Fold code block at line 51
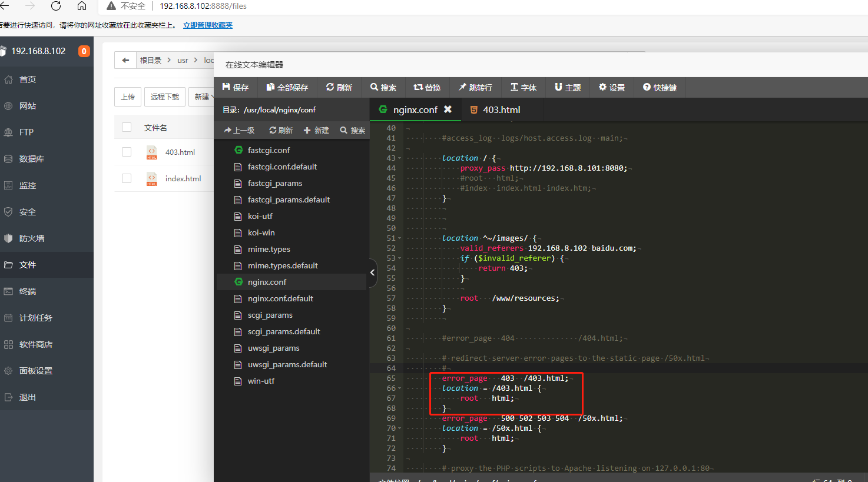 click(x=400, y=238)
